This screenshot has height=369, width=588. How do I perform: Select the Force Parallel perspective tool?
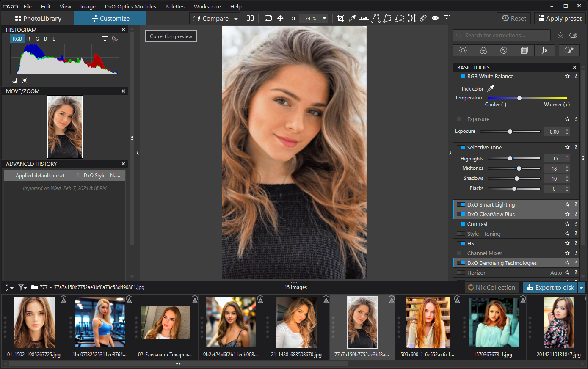click(x=375, y=18)
